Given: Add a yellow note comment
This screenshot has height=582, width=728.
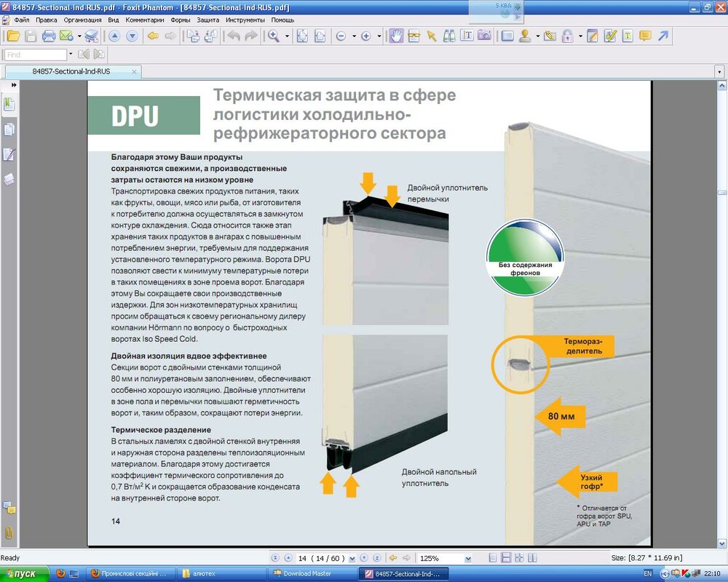Looking at the screenshot, I should tap(645, 36).
